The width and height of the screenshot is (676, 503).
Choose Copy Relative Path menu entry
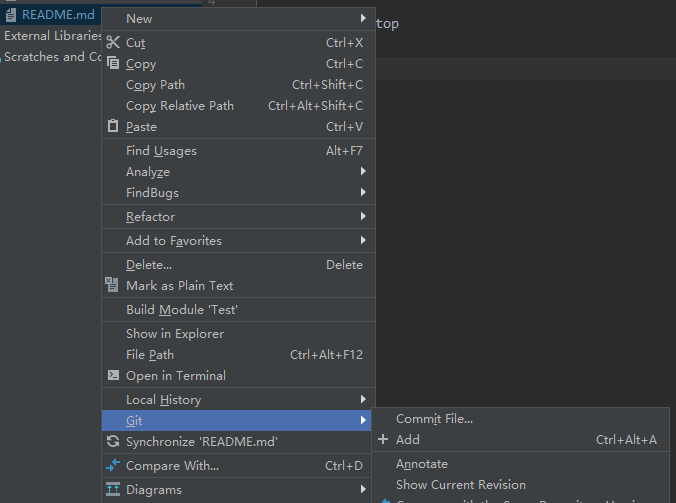pyautogui.click(x=238, y=106)
